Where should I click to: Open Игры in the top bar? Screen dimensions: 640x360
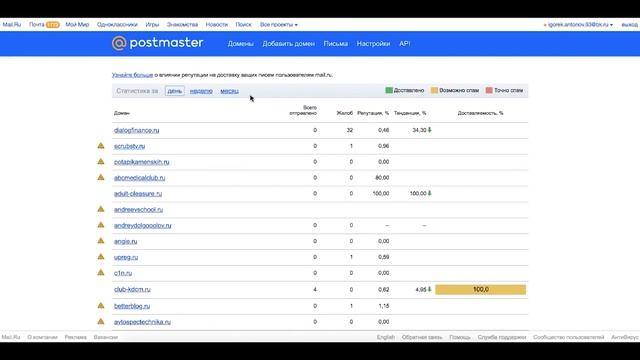[152, 24]
